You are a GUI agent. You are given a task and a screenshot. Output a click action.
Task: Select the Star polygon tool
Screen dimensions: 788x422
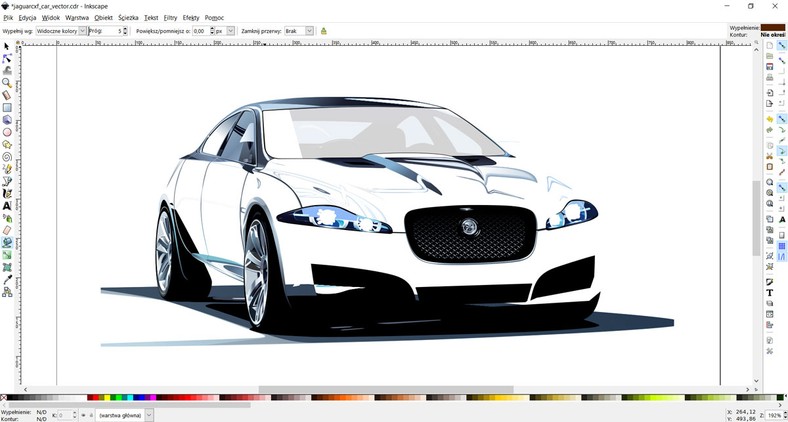pyautogui.click(x=7, y=144)
